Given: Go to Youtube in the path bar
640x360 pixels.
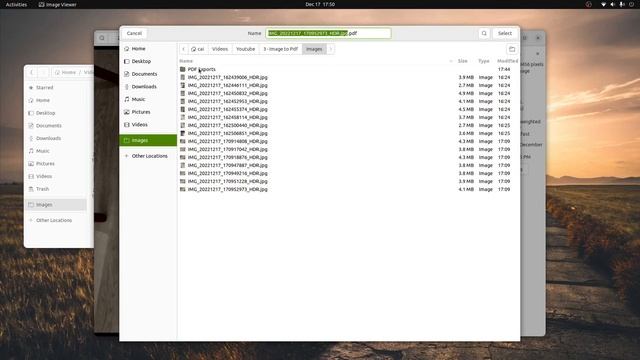Looking at the screenshot, I should [246, 49].
